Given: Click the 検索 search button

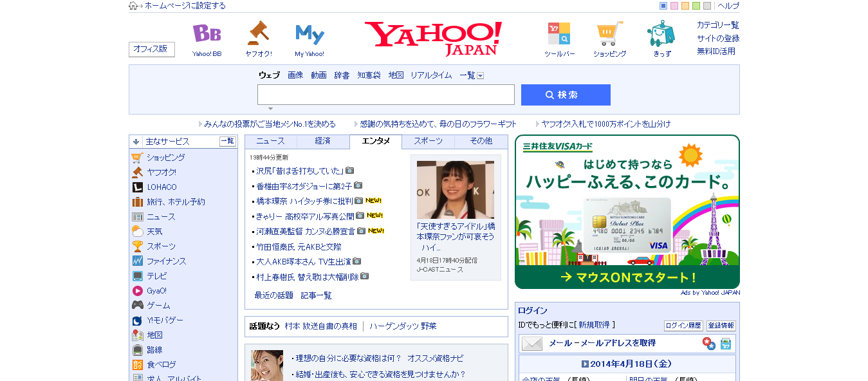Looking at the screenshot, I should 566,95.
